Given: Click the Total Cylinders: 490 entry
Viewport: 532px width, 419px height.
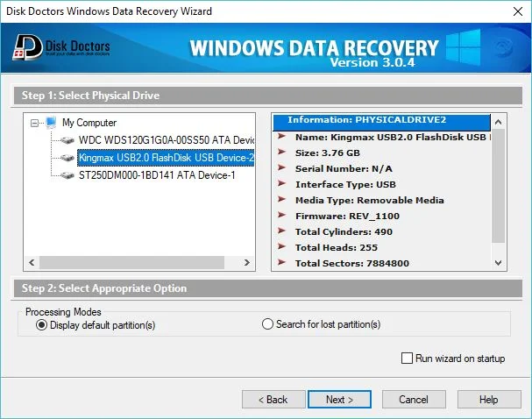Looking at the screenshot, I should click(344, 231).
